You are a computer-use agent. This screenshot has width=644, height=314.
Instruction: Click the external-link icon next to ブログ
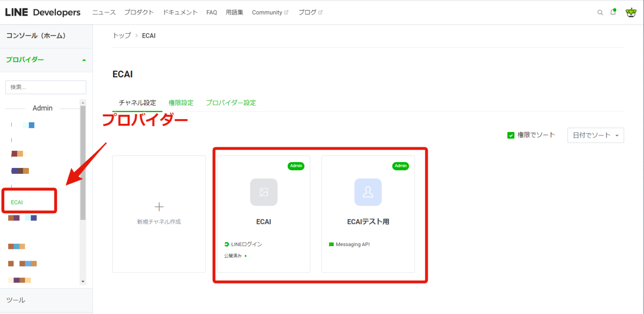pos(321,12)
